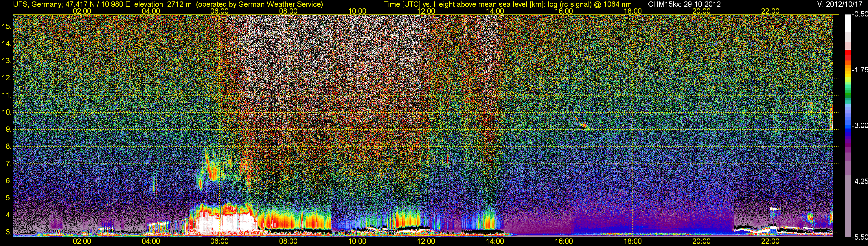Click the 06:00 label on top time axis
The width and height of the screenshot is (868, 246).
coord(219,11)
